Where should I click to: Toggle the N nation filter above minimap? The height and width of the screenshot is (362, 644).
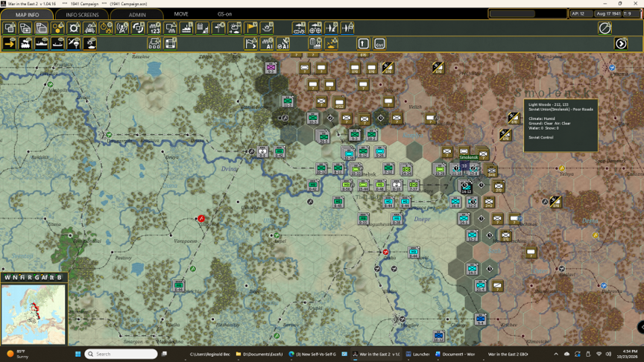15,277
